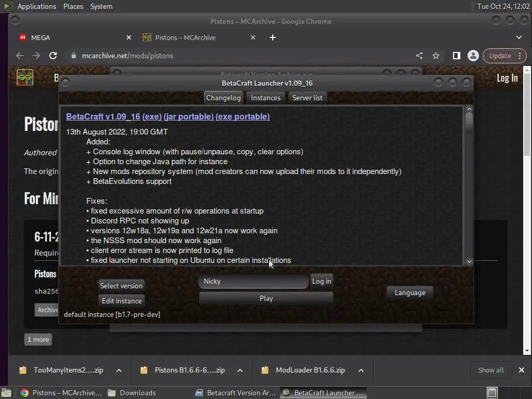
Task: Open Chrome profile avatar
Action: coord(473,56)
